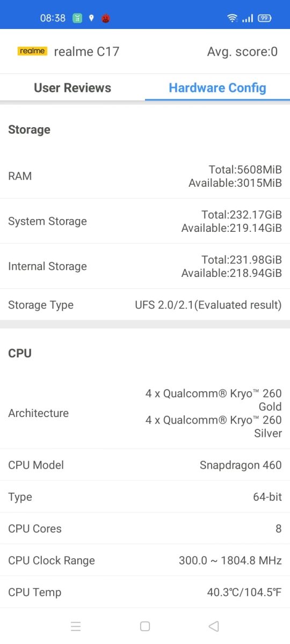The image size is (290, 644).
Task: Go back using triangle navigation icon
Action: [x=214, y=626]
